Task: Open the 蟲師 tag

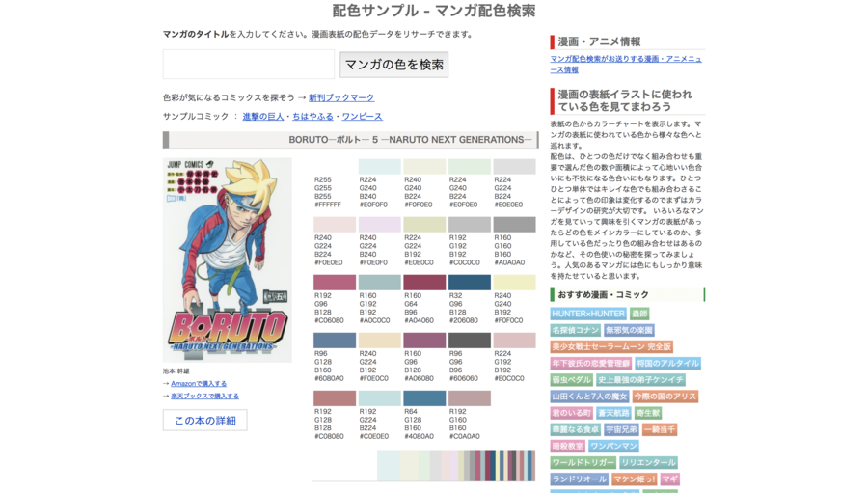Action: click(x=639, y=315)
